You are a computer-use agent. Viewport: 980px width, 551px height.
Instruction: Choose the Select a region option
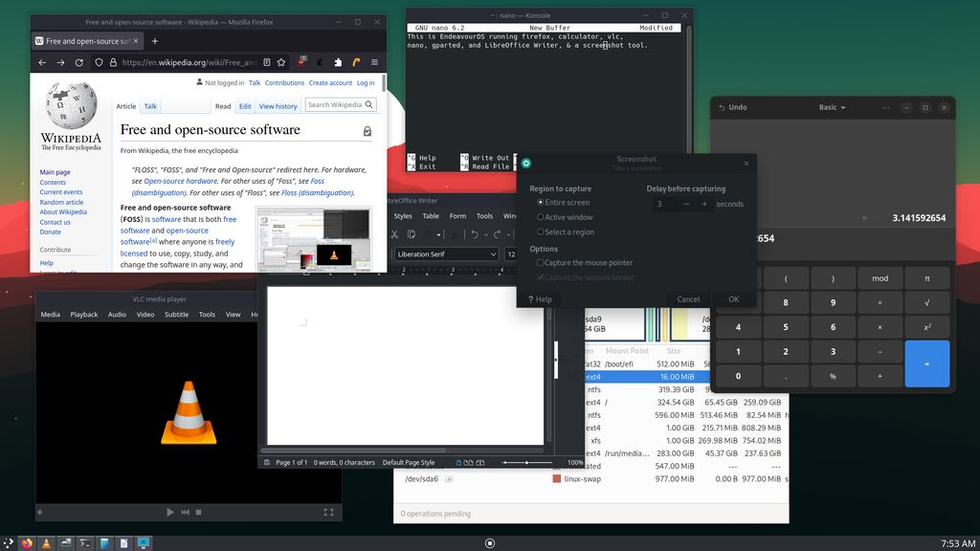point(541,231)
